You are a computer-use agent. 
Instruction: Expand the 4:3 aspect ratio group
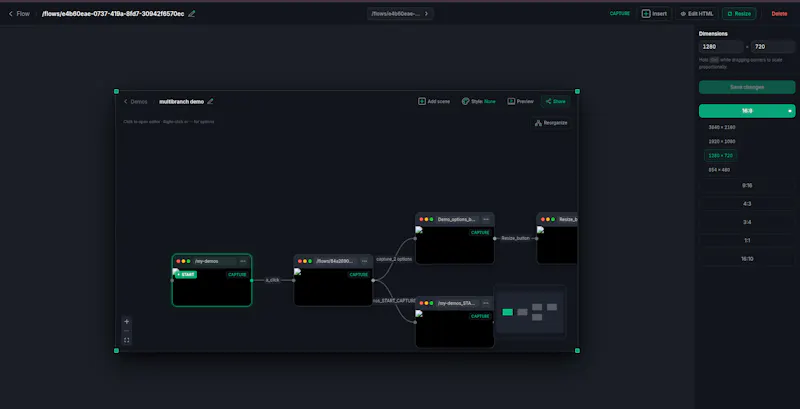pyautogui.click(x=747, y=204)
